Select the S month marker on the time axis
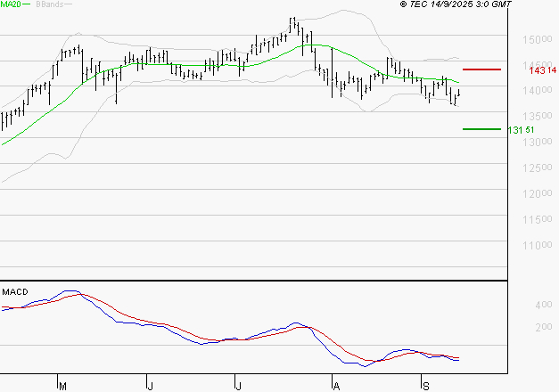The height and width of the screenshot is (392, 559). (423, 386)
